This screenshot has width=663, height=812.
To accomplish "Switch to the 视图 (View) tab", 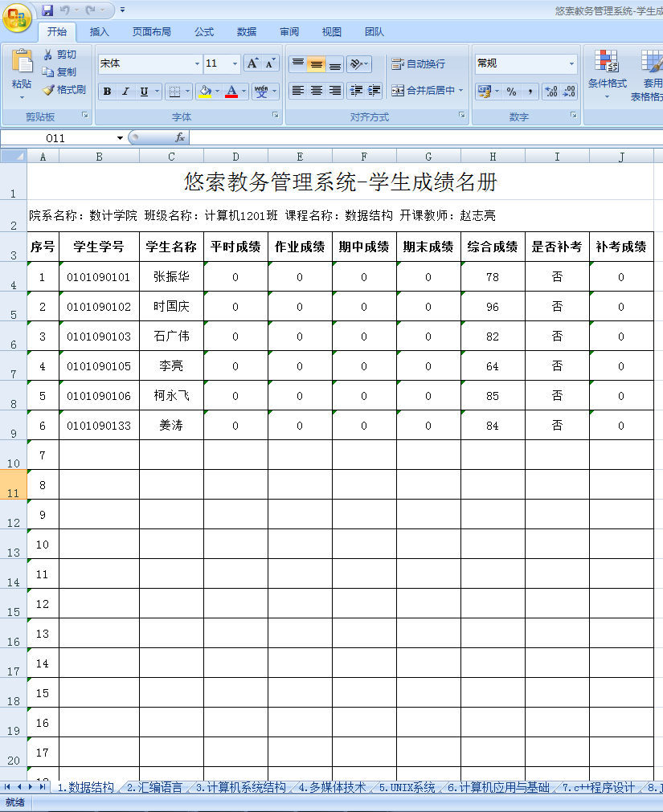I will tap(331, 32).
